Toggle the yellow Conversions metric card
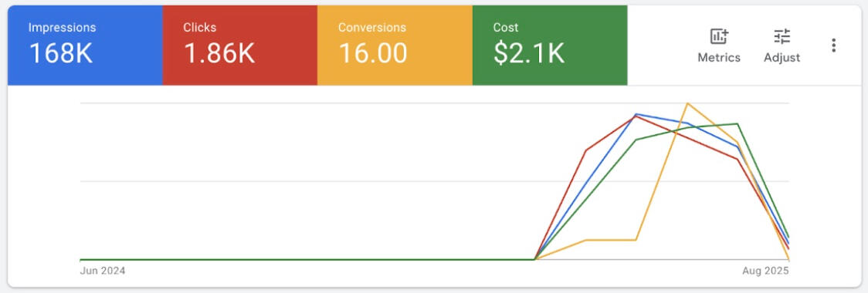This screenshot has height=293, width=868. tap(395, 45)
